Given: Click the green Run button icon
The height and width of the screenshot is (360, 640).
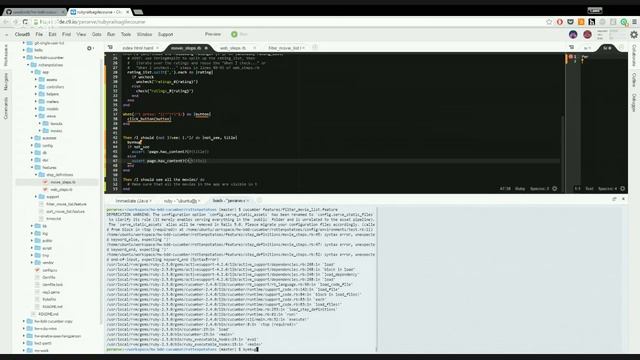Looking at the screenshot, I should coord(234,34).
